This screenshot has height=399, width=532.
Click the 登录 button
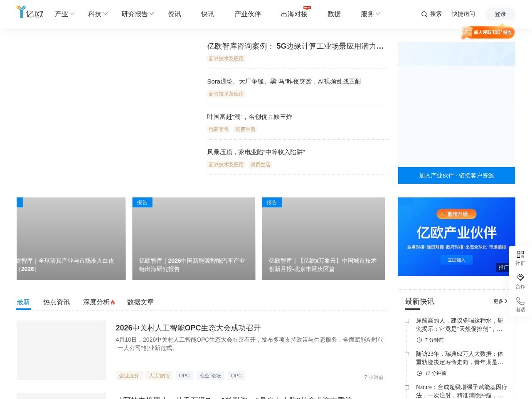coord(500,14)
